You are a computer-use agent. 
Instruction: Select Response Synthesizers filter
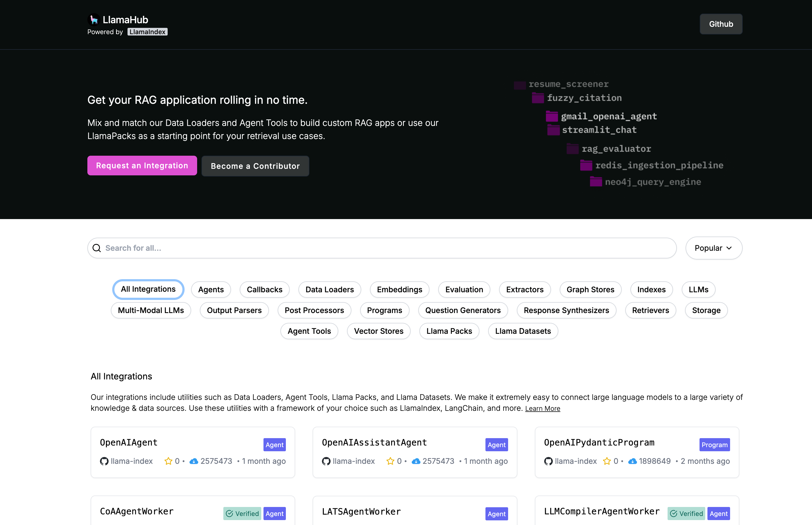pos(566,310)
